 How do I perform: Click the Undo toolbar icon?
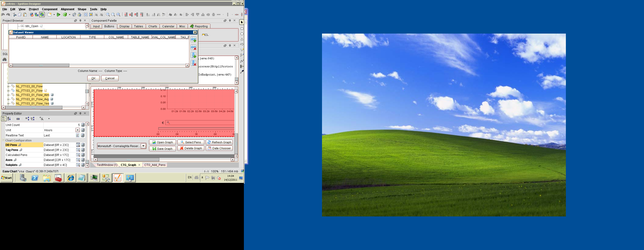point(3,15)
